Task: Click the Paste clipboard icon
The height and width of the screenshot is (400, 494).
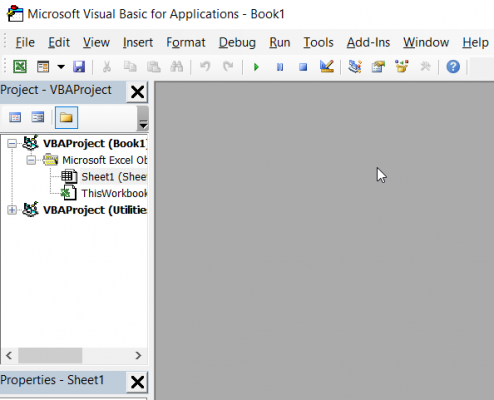Action: [154, 67]
